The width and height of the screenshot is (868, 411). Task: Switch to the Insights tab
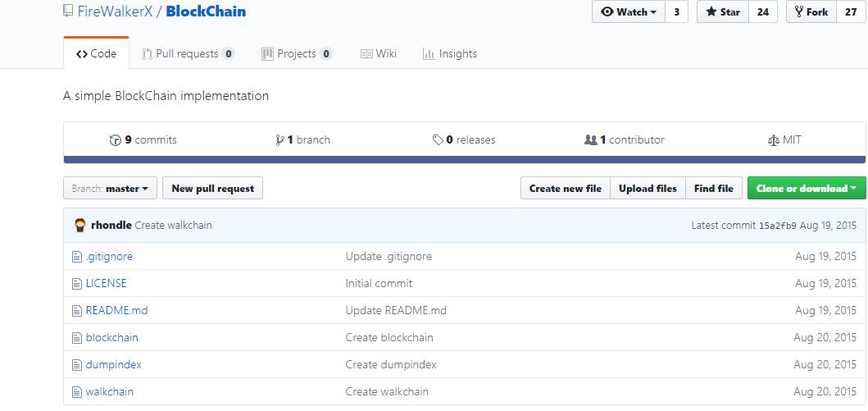pos(449,53)
